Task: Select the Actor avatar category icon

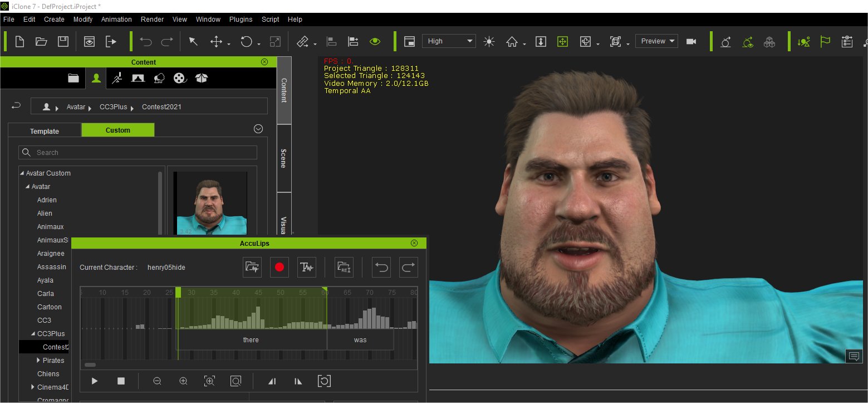Action: point(96,79)
